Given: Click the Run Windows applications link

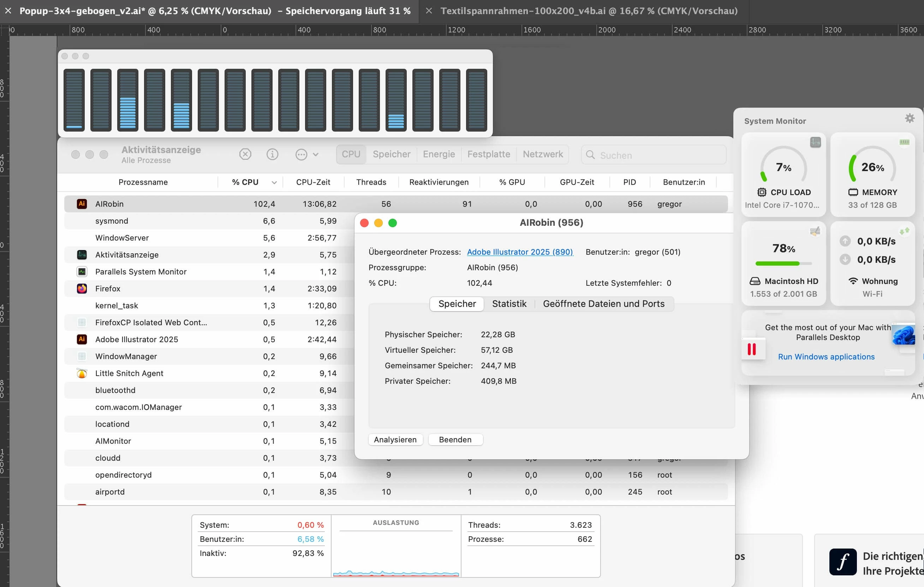Looking at the screenshot, I should pos(826,357).
